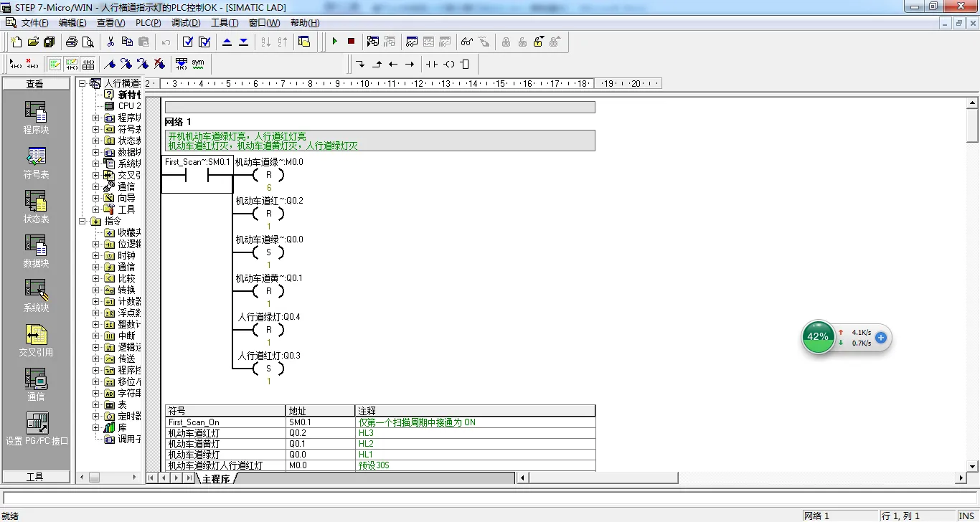Viewport: 980px width, 522px height.
Task: Click the blue plus on the network speed widget
Action: [881, 338]
